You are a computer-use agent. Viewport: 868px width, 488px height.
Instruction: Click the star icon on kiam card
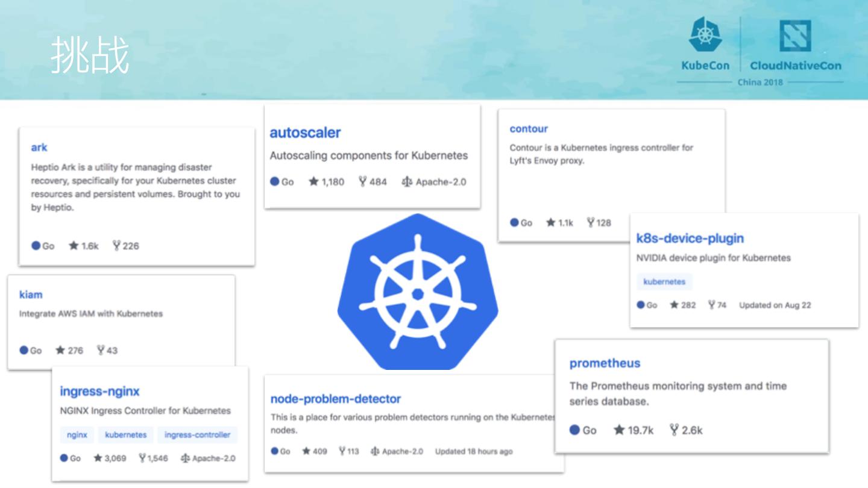point(60,350)
